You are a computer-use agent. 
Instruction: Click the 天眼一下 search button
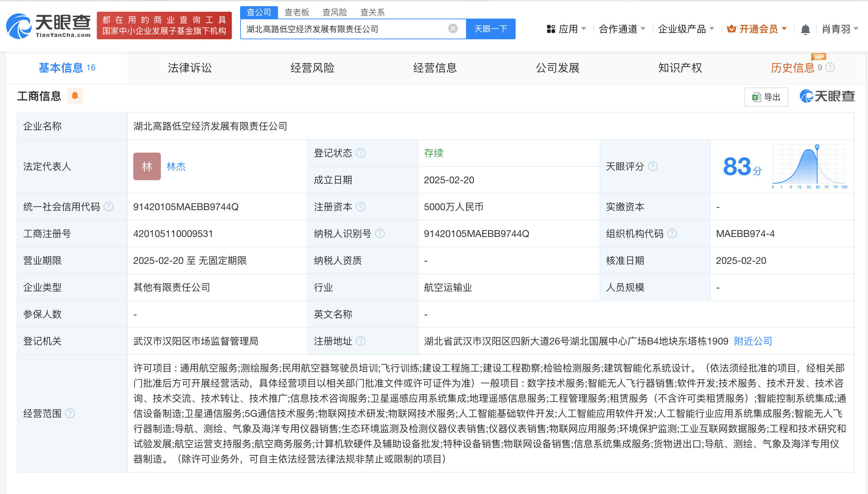click(490, 29)
